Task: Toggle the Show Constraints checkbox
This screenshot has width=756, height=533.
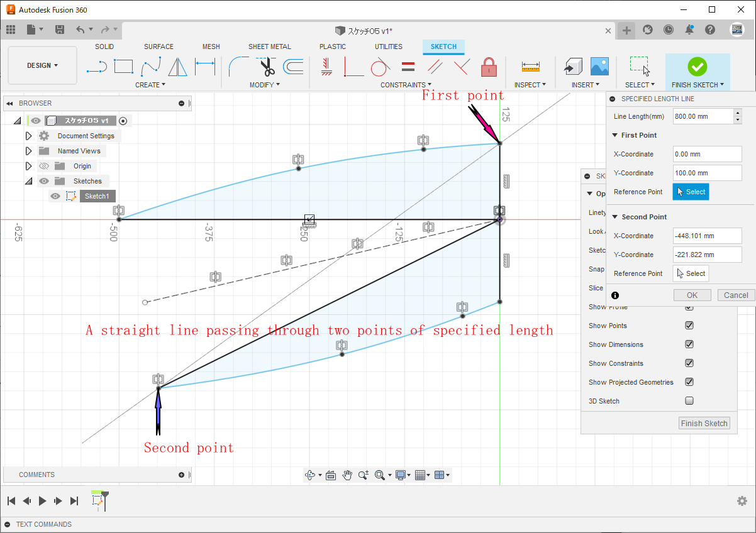Action: 689,363
